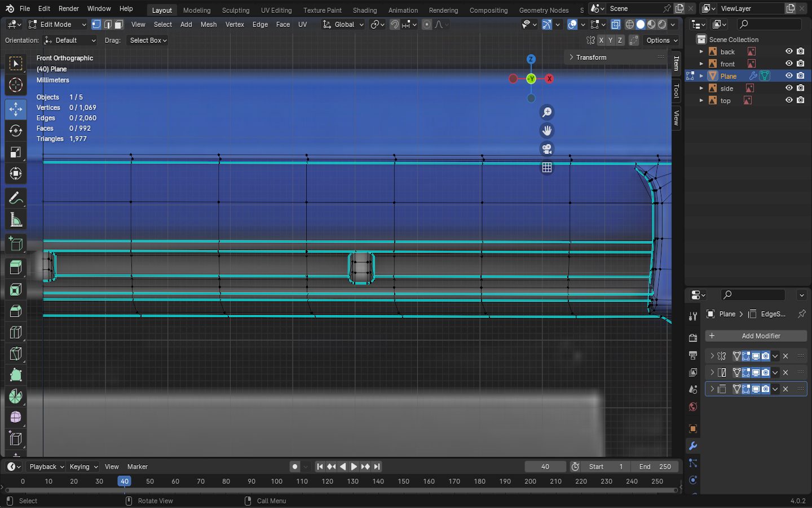Image resolution: width=812 pixels, height=508 pixels.
Task: Activate the Rotate tool
Action: (16, 130)
